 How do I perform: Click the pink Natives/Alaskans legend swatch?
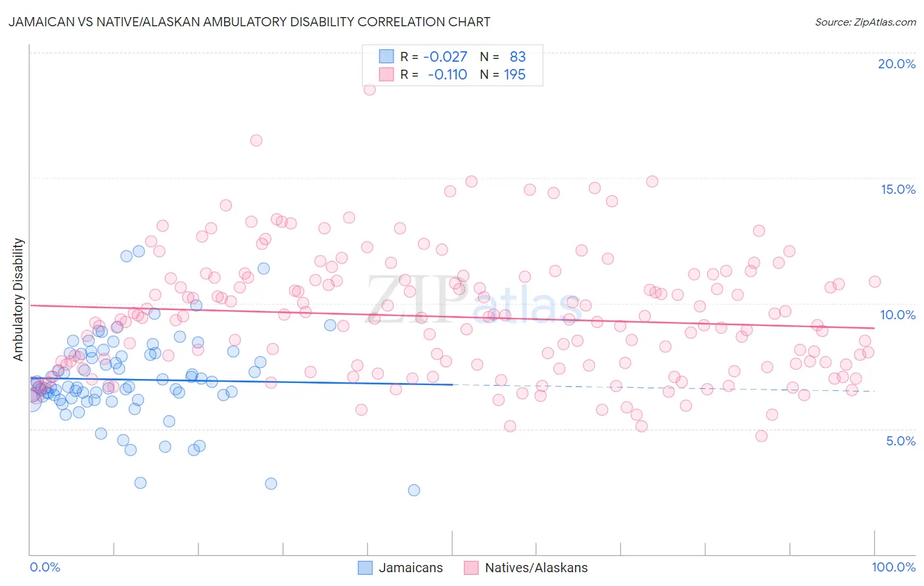[471, 568]
